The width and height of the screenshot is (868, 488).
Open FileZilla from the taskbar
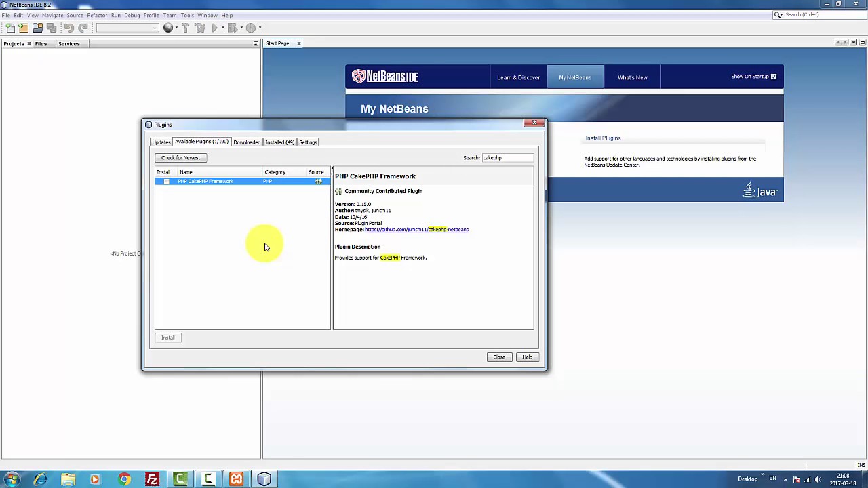[153, 479]
